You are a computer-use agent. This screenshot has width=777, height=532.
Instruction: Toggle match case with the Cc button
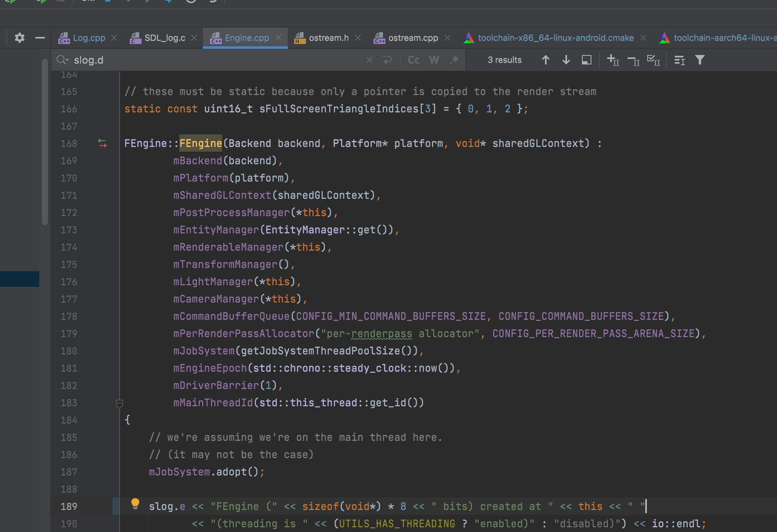(x=413, y=60)
